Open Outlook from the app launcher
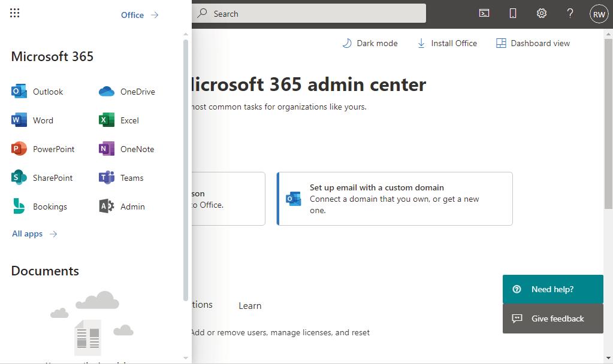The width and height of the screenshot is (613, 364). click(37, 92)
